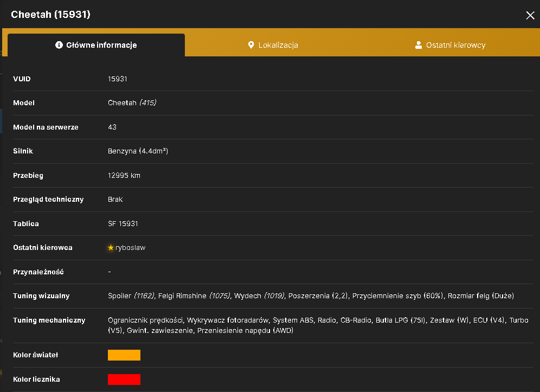Click the plate number SF 15931
This screenshot has height=392, width=540.
coord(123,223)
